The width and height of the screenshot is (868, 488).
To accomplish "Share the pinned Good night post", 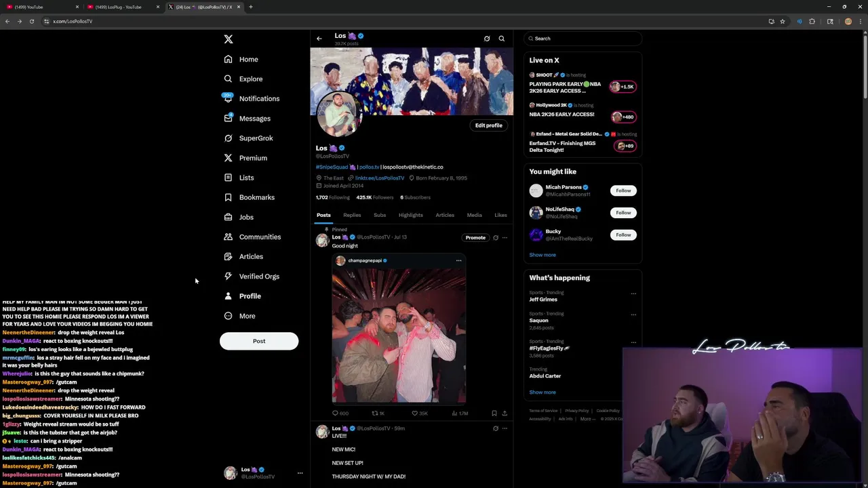I will (x=505, y=413).
